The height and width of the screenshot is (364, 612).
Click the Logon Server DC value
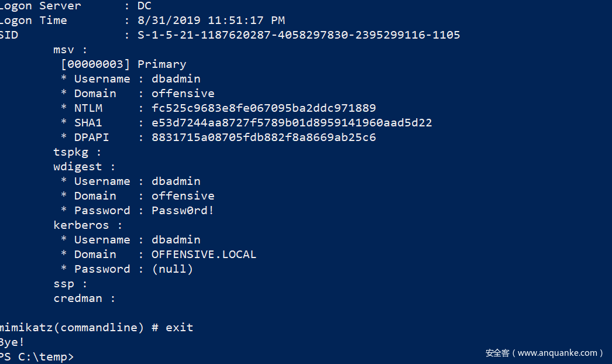(144, 6)
